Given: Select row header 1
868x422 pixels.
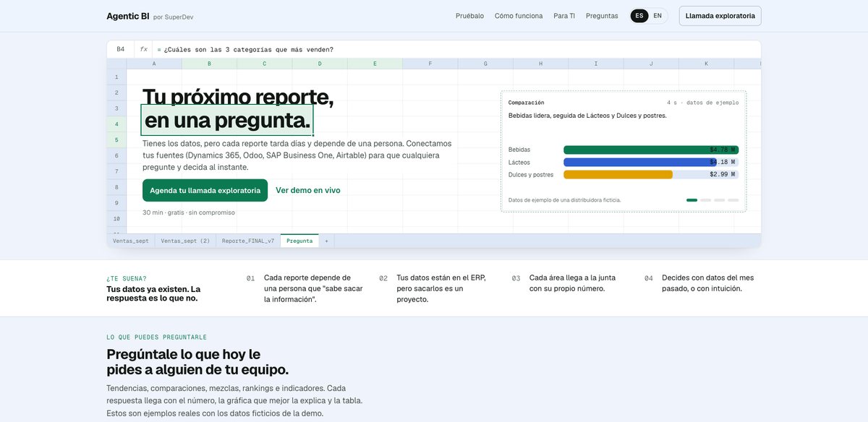Looking at the screenshot, I should (116, 77).
